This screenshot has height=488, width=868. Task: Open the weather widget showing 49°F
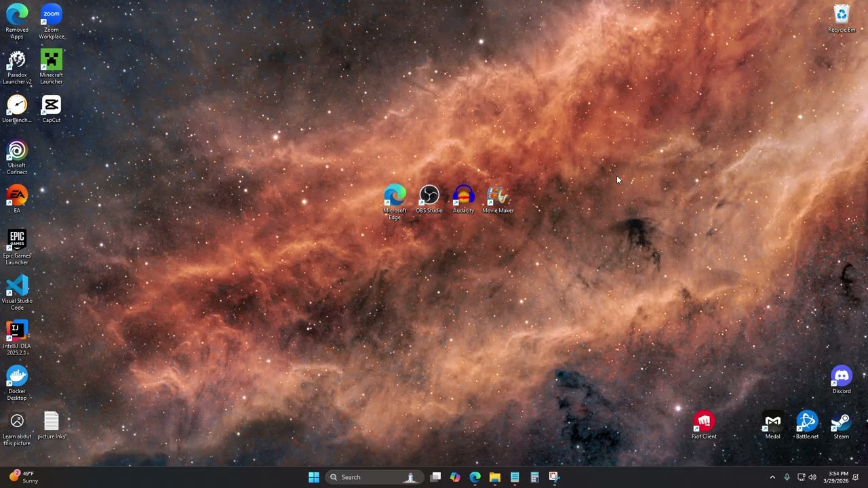(x=24, y=477)
